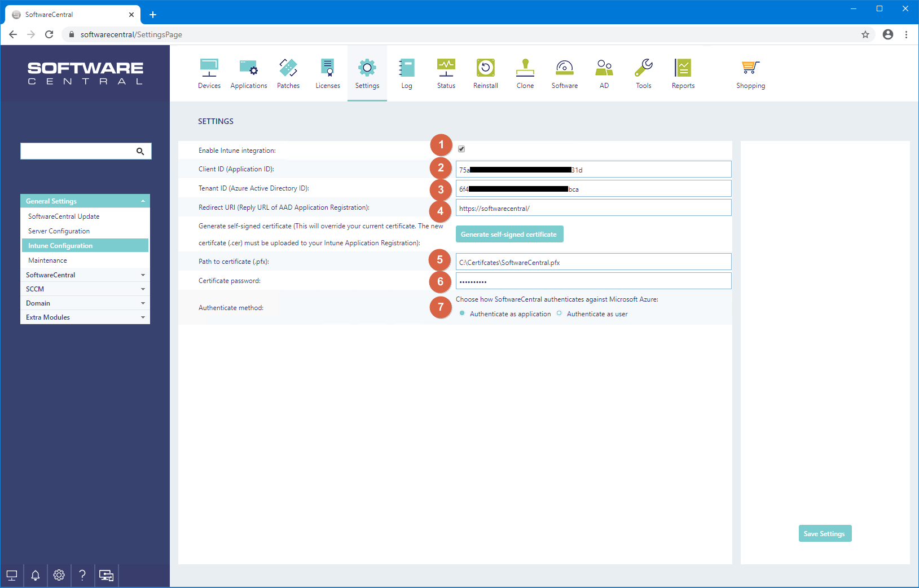Uncheck Enable Intune integration checkbox
919x588 pixels.
461,149
